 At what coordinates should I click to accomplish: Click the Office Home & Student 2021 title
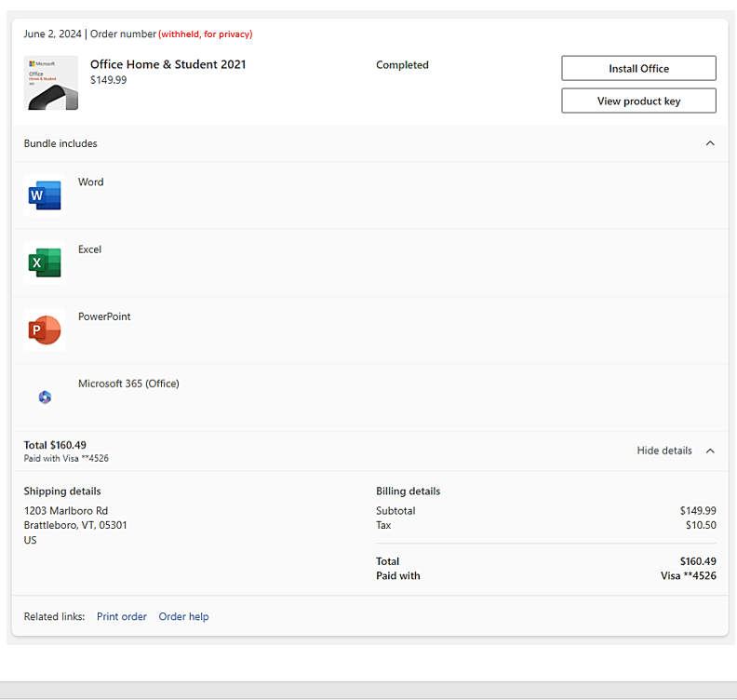(167, 64)
